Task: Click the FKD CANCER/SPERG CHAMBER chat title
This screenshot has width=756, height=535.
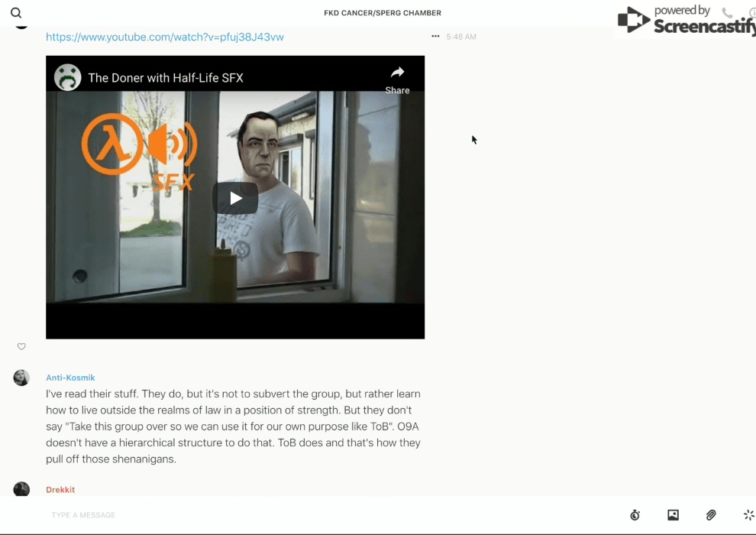Action: tap(383, 13)
